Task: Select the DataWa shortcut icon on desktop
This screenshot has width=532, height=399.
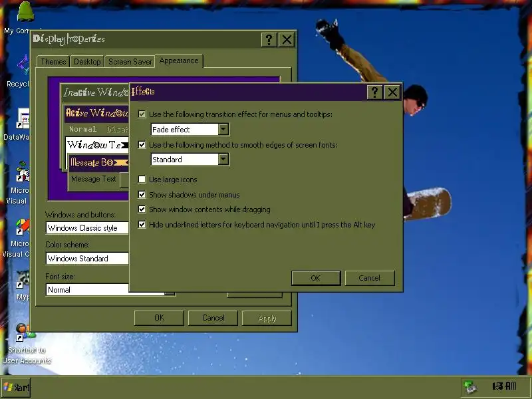Action: [23, 119]
